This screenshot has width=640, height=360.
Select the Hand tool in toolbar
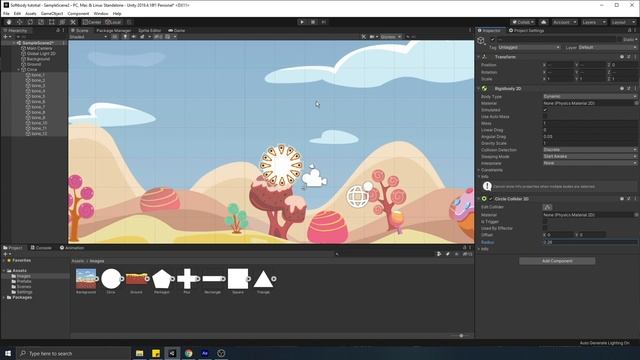pos(9,22)
